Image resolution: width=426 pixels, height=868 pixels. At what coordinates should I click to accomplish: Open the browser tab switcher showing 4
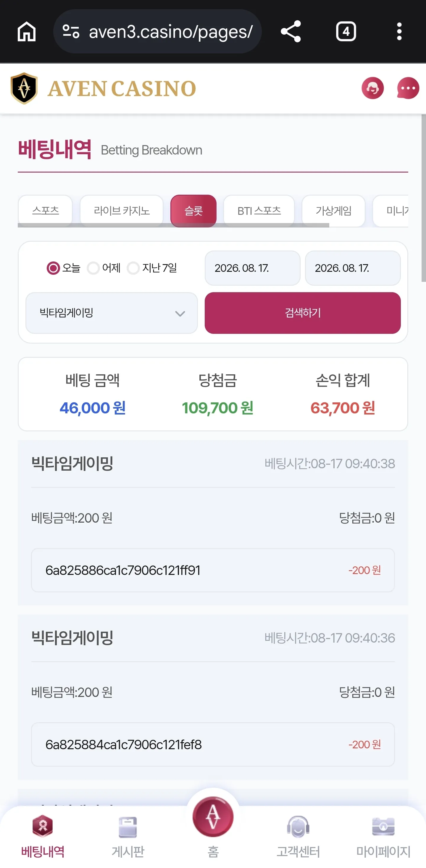346,32
